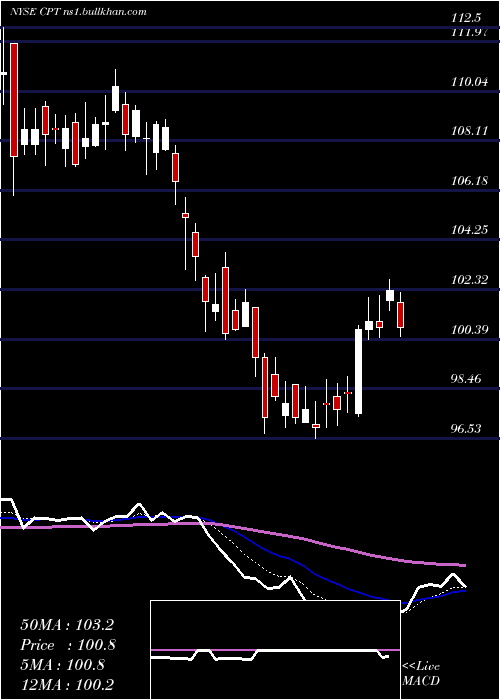500x700 pixels.
Task: Click the 111.97 price axis label
Action: click(467, 32)
